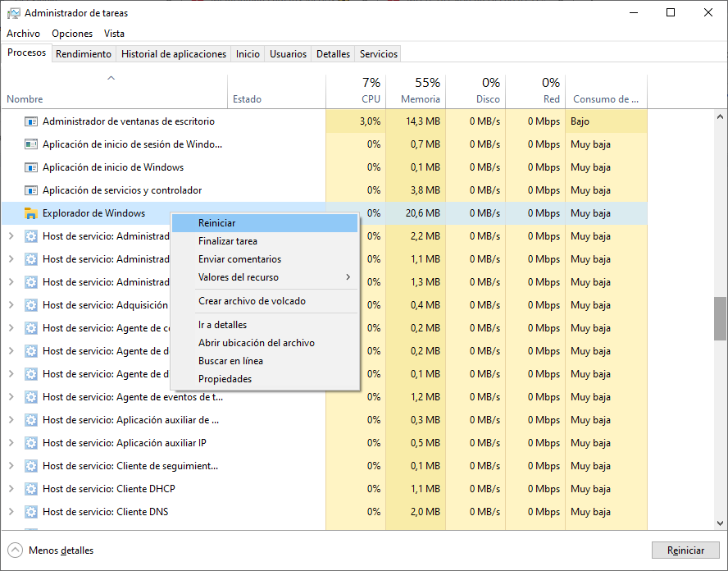Click the Reiniciar button at bottom right
Viewport: 728px width, 571px height.
685,550
